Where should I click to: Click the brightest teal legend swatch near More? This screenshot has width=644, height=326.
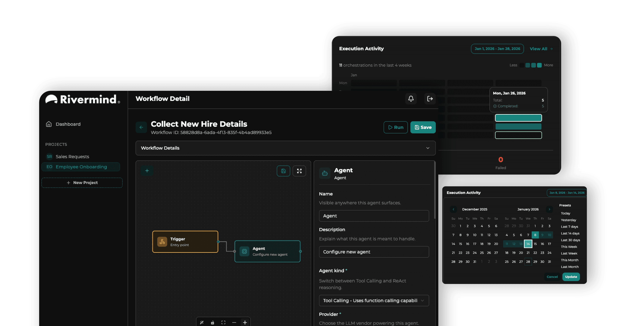[x=539, y=65]
